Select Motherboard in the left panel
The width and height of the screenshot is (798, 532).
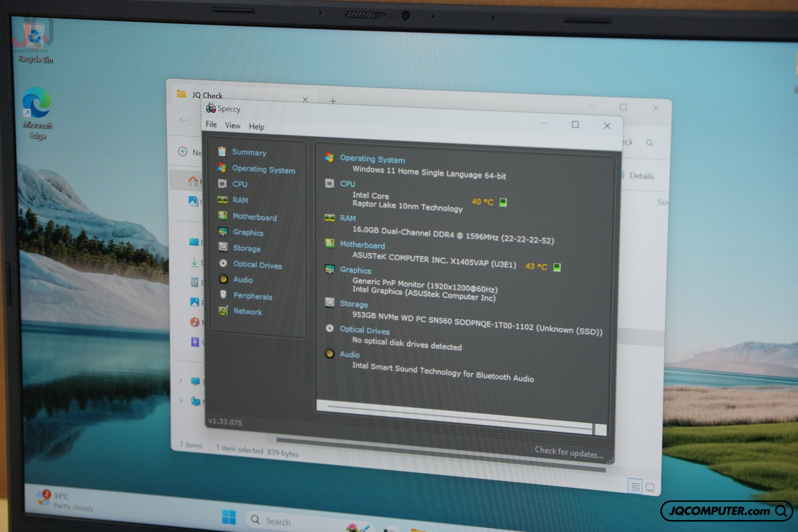pyautogui.click(x=255, y=217)
